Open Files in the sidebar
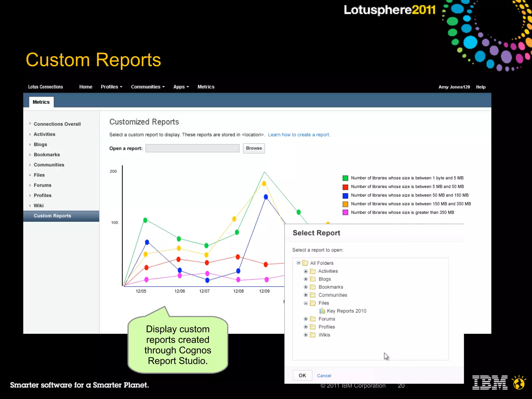The image size is (532, 399). [x=39, y=175]
